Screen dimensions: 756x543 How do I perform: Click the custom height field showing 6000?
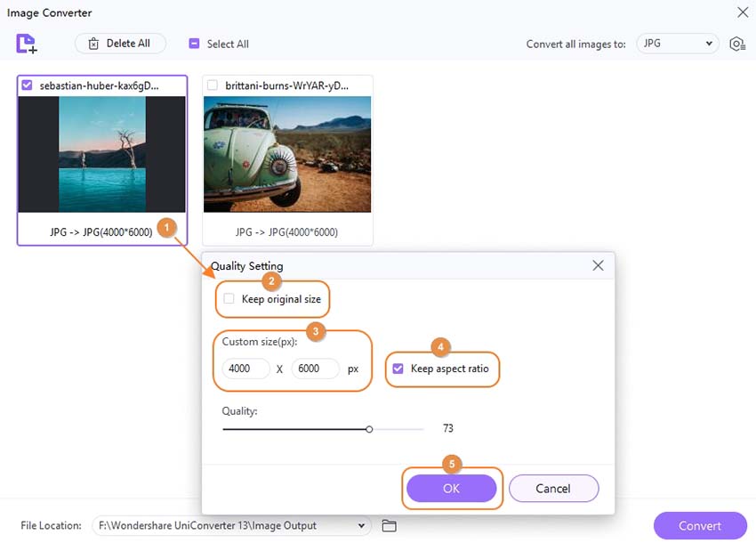point(315,369)
